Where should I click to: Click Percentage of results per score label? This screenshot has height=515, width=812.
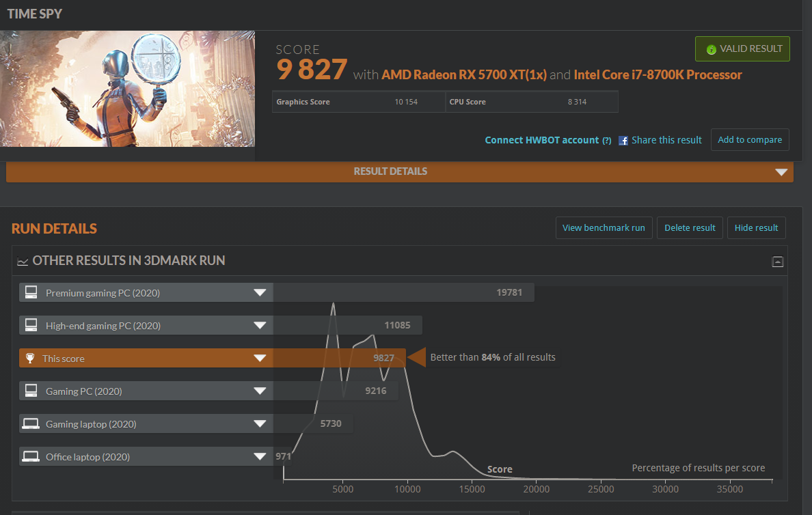(x=698, y=468)
